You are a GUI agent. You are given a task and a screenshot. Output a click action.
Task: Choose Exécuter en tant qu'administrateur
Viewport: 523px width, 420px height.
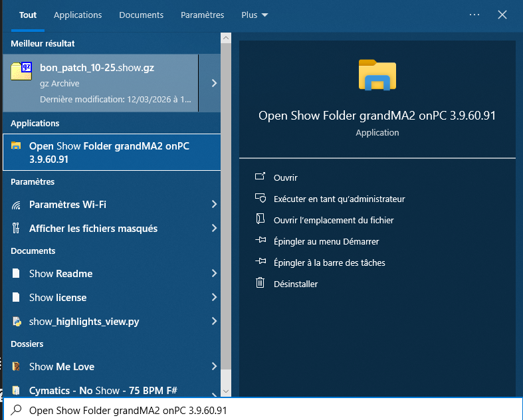tap(339, 199)
